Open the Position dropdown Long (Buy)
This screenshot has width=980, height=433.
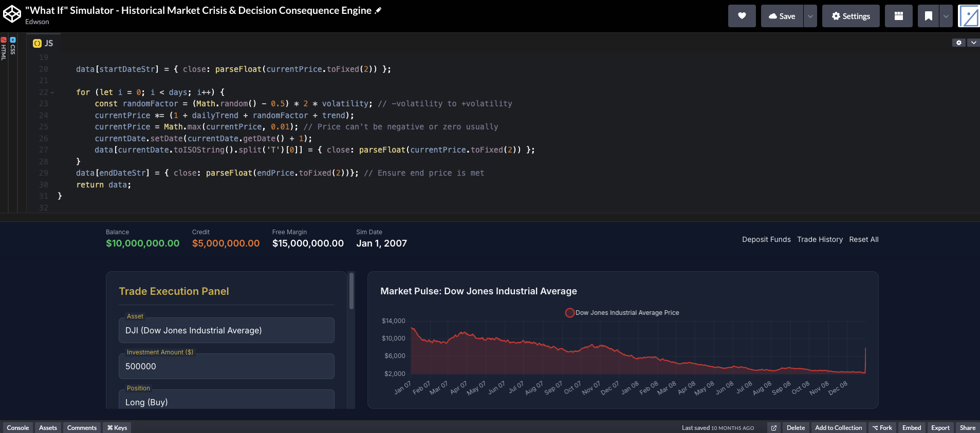(x=227, y=400)
